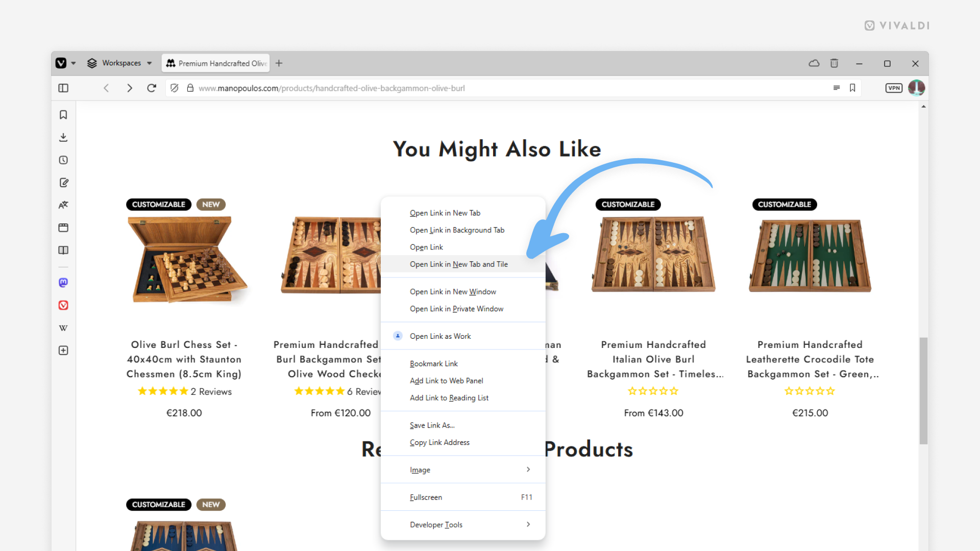Open the Reading List panel

[x=63, y=250]
